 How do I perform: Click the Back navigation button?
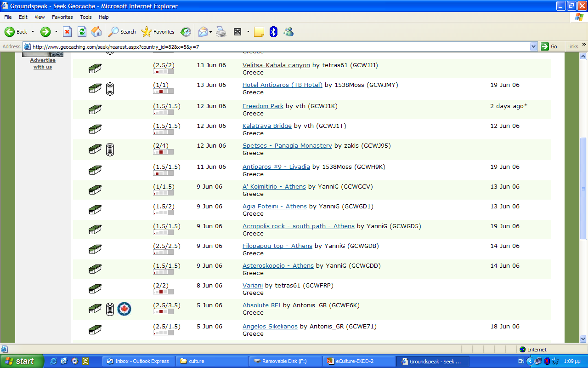[x=16, y=32]
